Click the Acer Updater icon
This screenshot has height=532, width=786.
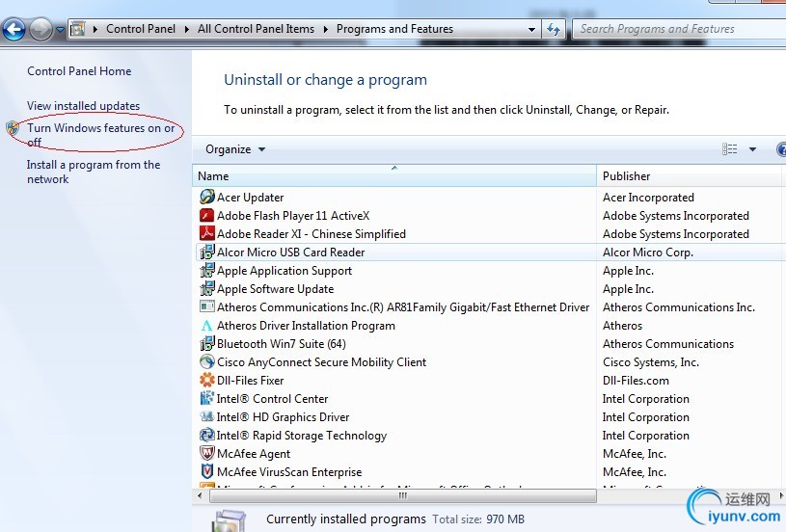(207, 197)
